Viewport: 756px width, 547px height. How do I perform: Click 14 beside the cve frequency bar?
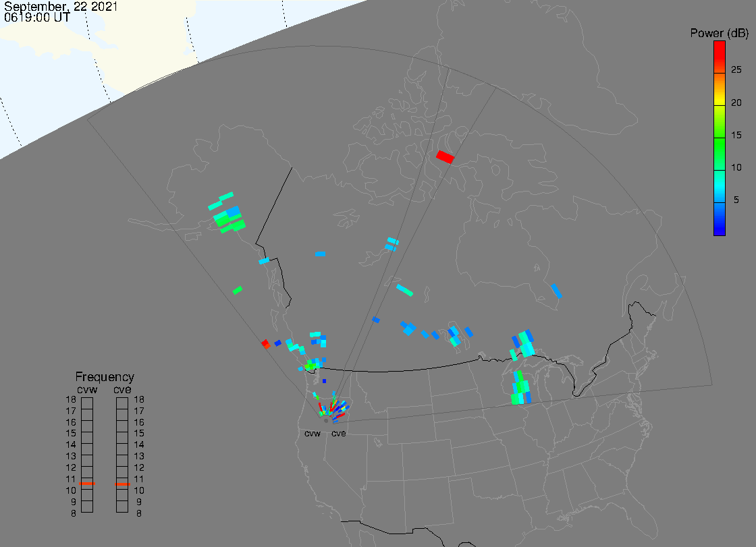click(x=139, y=445)
